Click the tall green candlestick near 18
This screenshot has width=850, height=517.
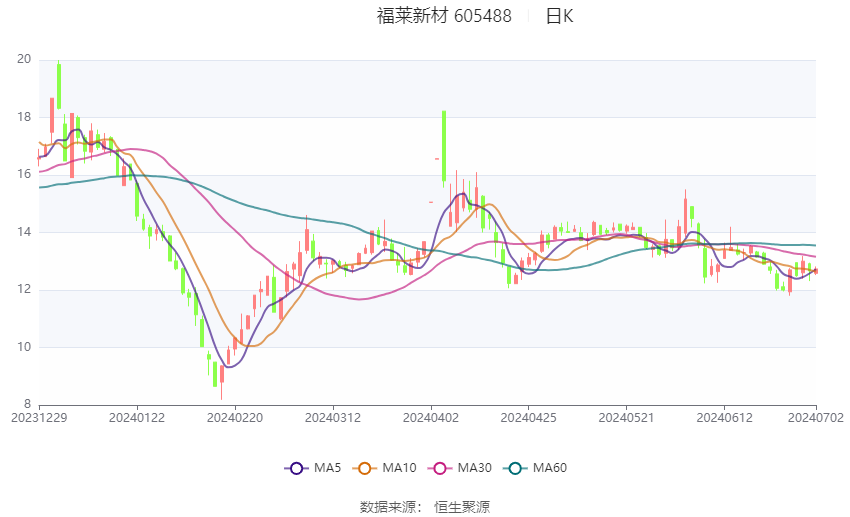click(x=444, y=146)
